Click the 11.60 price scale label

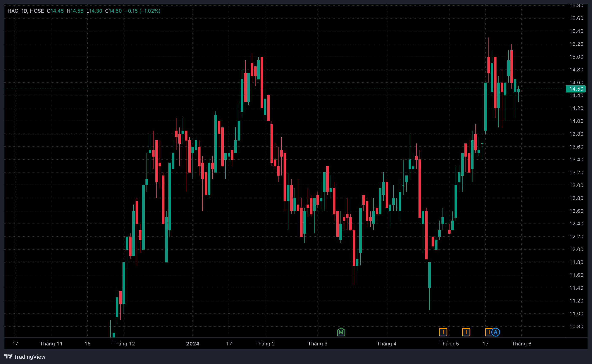[576, 275]
